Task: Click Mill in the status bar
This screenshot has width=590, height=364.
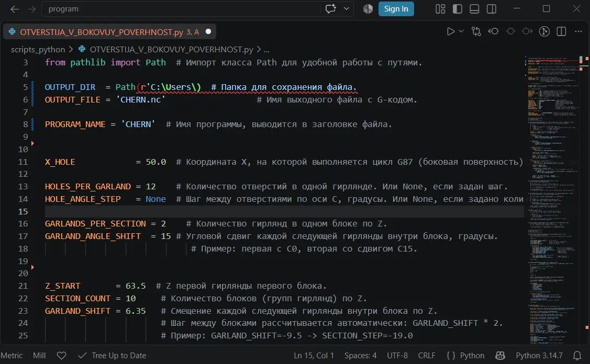Action: pyautogui.click(x=39, y=355)
